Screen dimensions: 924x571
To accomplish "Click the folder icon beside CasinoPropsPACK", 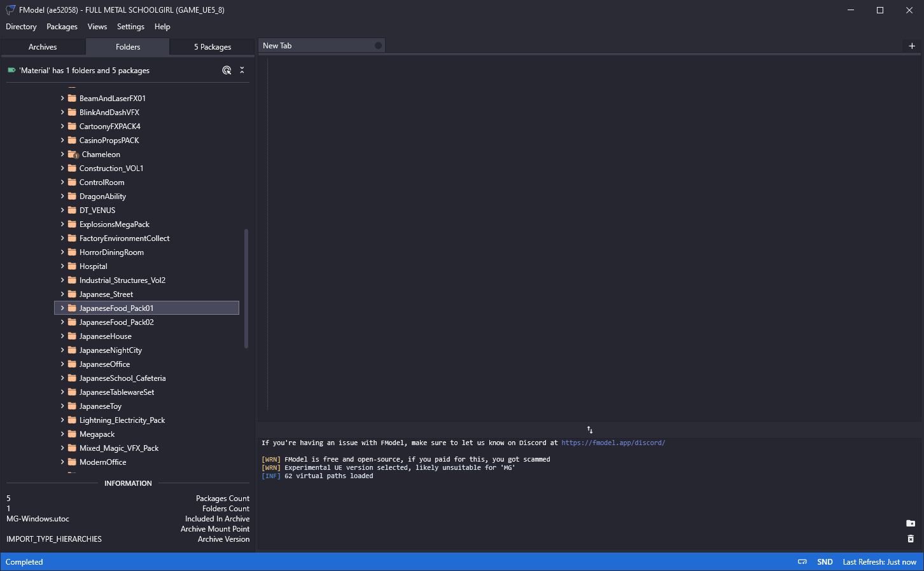I will point(73,141).
